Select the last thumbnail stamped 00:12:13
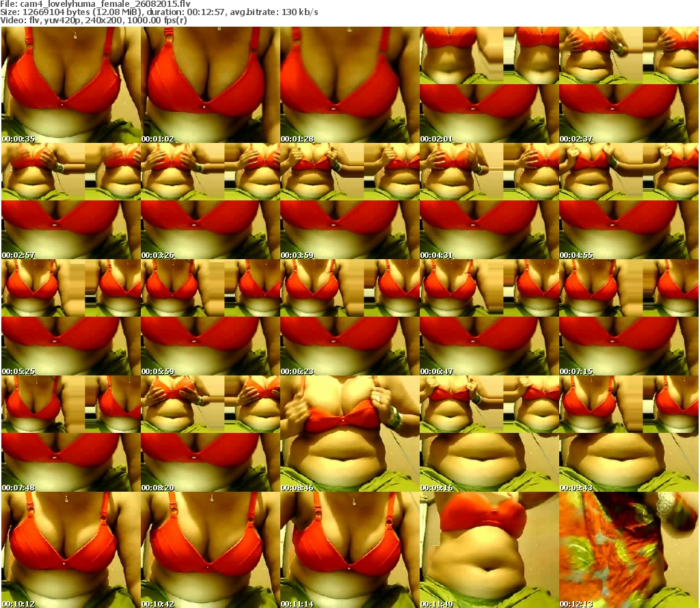 point(629,550)
